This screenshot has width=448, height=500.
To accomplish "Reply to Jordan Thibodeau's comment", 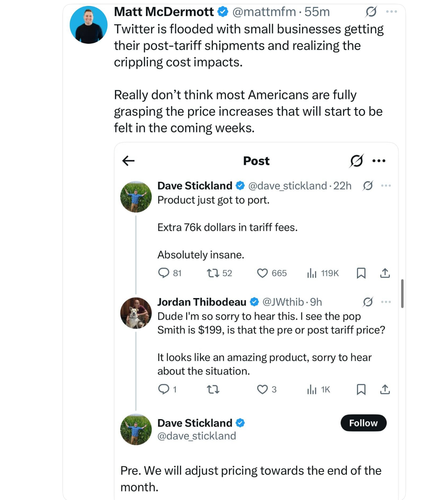I will coord(164,389).
